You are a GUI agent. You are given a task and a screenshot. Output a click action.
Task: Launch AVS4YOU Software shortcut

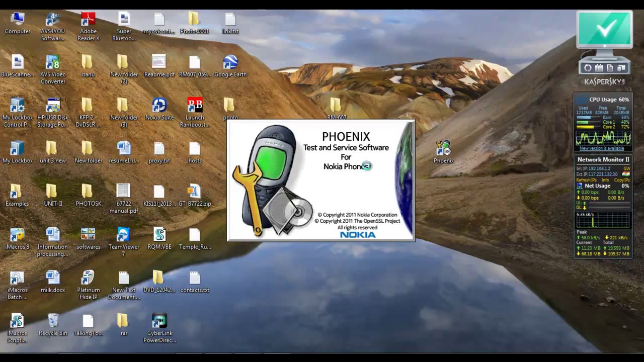point(53,27)
